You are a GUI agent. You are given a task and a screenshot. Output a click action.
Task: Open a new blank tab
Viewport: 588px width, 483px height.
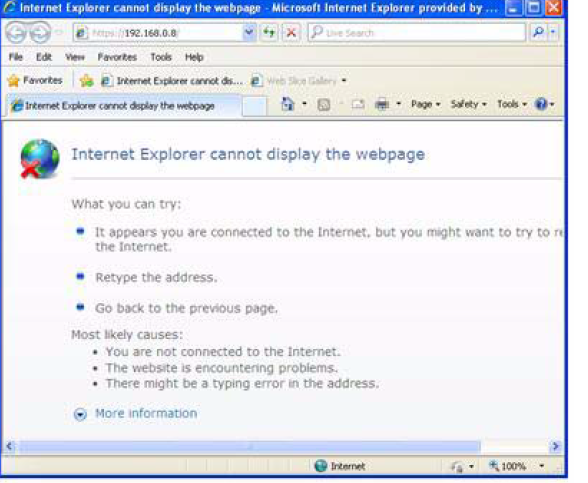pyautogui.click(x=255, y=106)
